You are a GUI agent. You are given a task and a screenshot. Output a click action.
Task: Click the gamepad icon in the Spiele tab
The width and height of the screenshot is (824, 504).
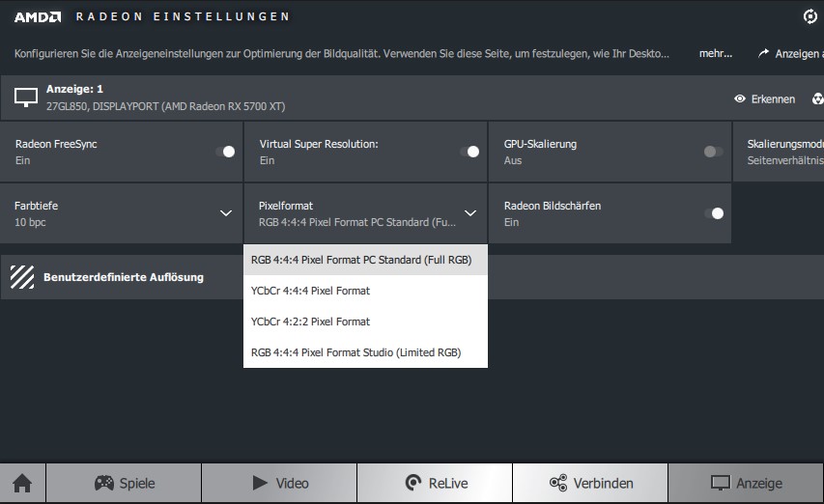point(104,483)
